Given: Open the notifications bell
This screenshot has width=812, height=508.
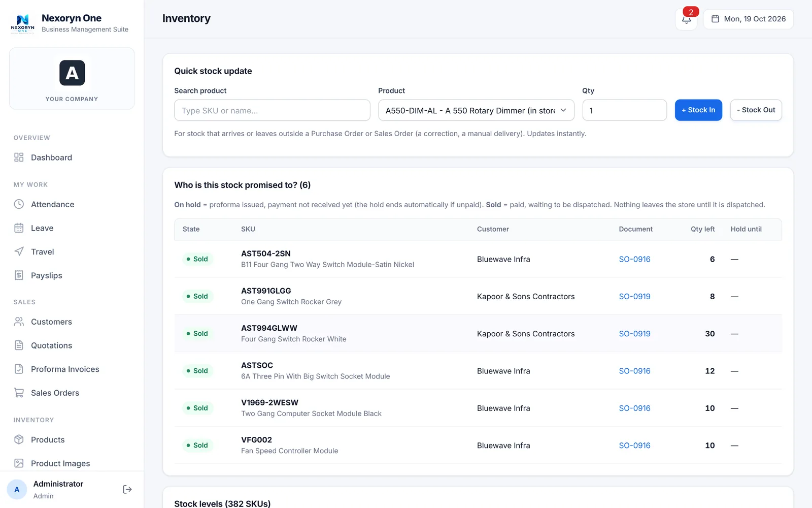Looking at the screenshot, I should click(686, 19).
